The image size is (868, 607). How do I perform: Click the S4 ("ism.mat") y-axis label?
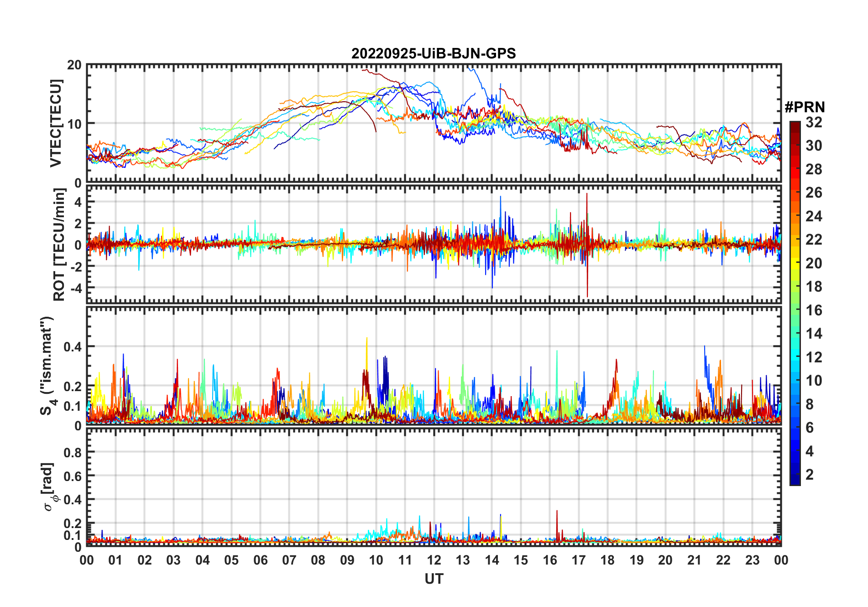click(48, 366)
